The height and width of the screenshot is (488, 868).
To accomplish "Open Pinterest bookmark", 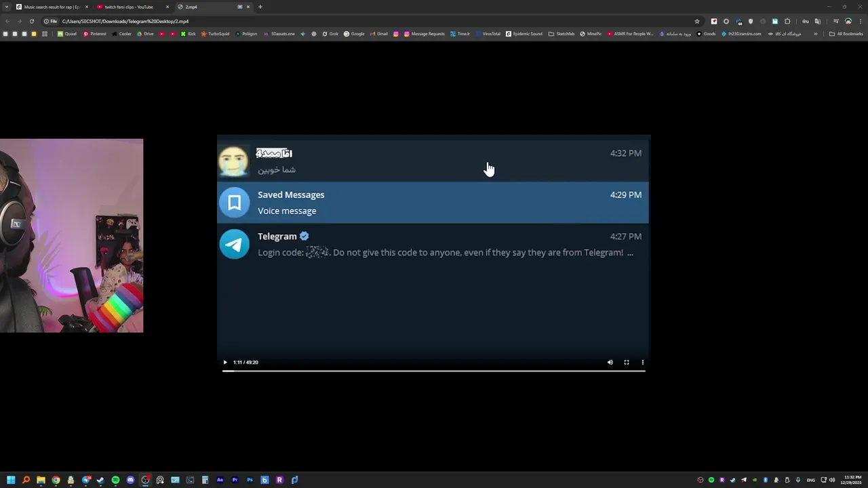I will click(95, 33).
